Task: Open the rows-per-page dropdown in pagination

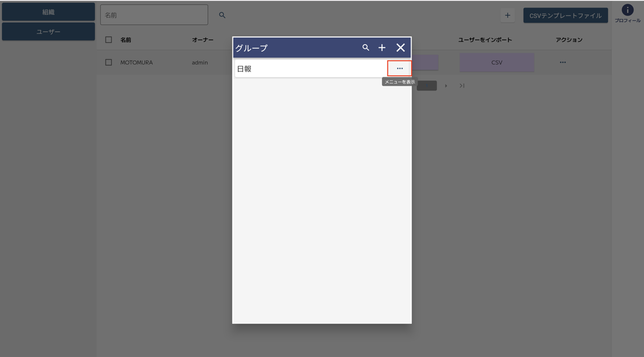Action: pyautogui.click(x=427, y=86)
